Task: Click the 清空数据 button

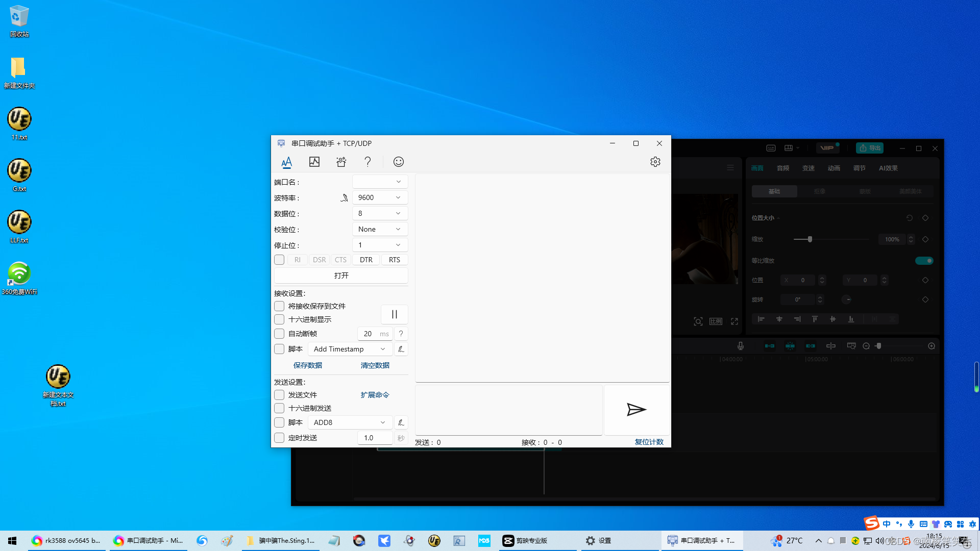Action: coord(375,365)
